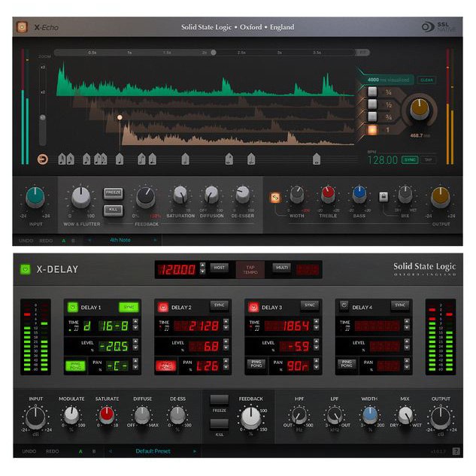Click the X-Echo sync-to-tempo loop icon left of note markers

[43, 159]
